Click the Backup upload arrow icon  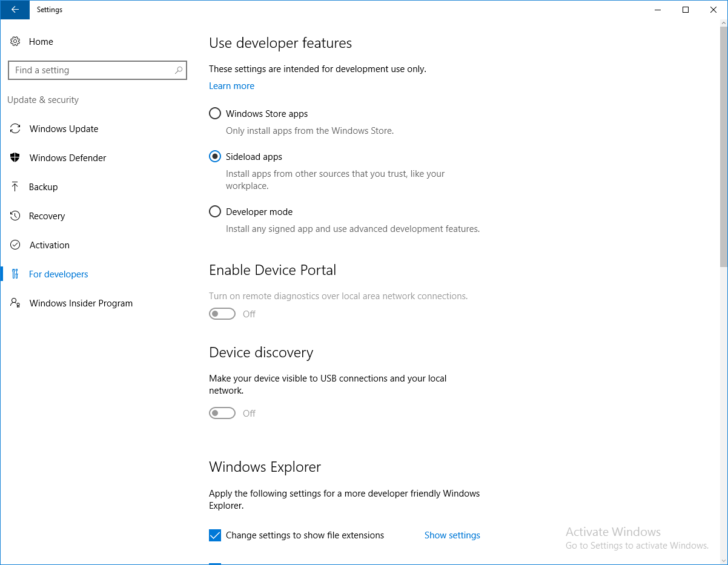tap(15, 187)
